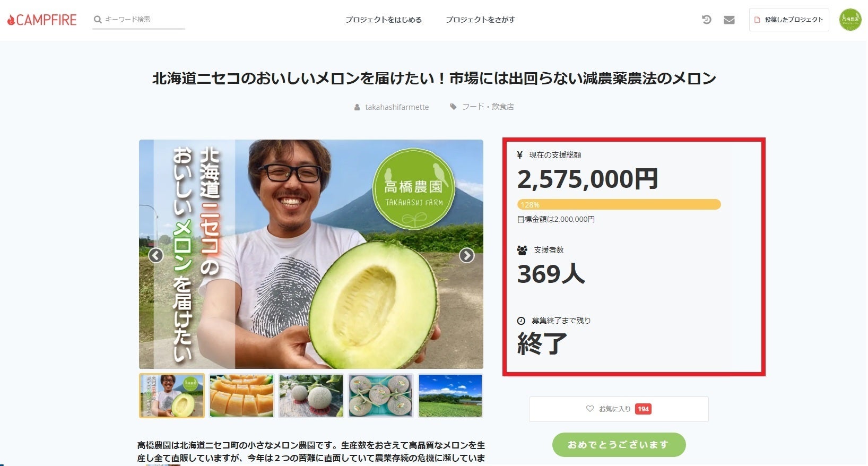Advance the slideshow with right arrow

click(466, 255)
